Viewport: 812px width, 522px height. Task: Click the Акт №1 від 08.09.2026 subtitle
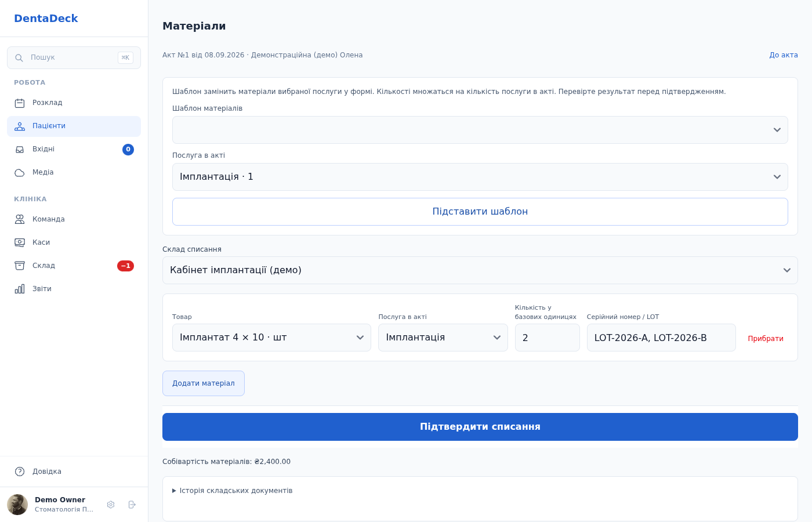[263, 55]
